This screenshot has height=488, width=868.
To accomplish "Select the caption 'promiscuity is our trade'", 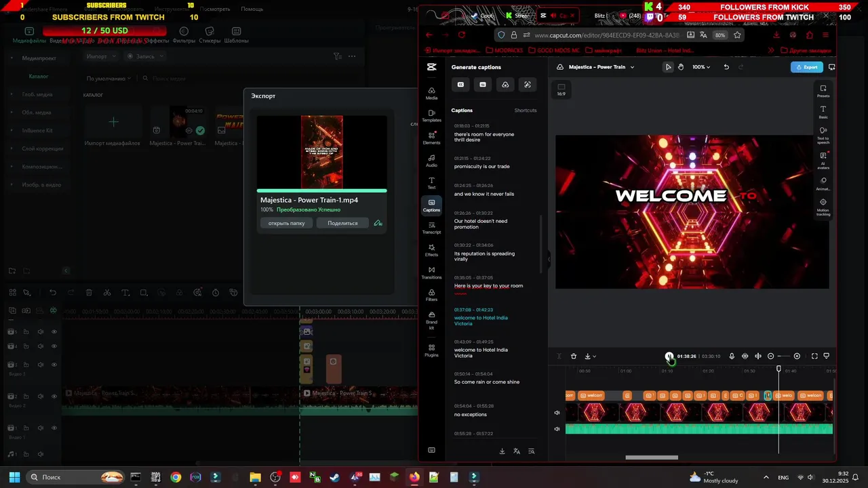I will [482, 167].
